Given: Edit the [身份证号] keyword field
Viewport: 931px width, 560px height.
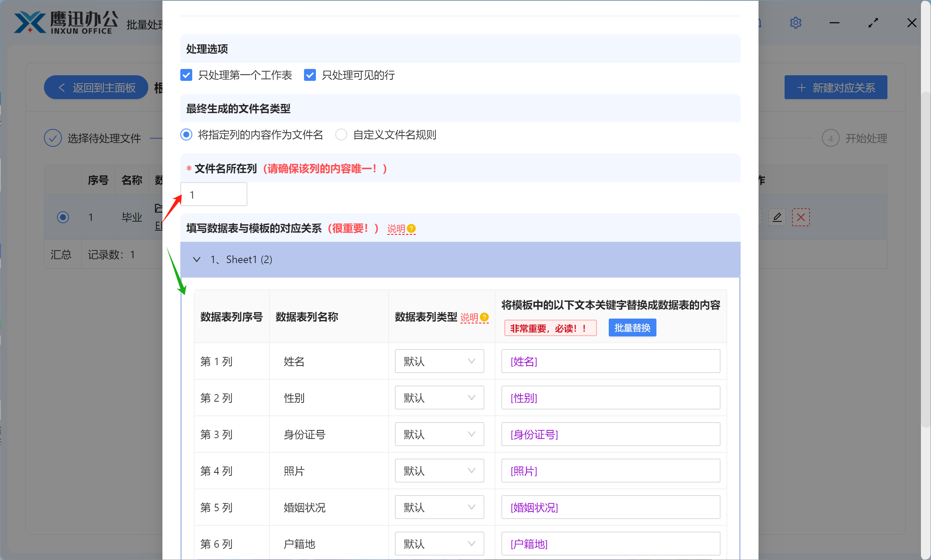Looking at the screenshot, I should (610, 434).
